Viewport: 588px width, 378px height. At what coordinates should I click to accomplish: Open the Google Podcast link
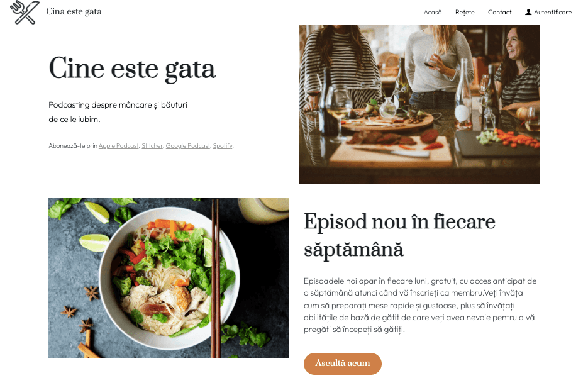coord(188,146)
